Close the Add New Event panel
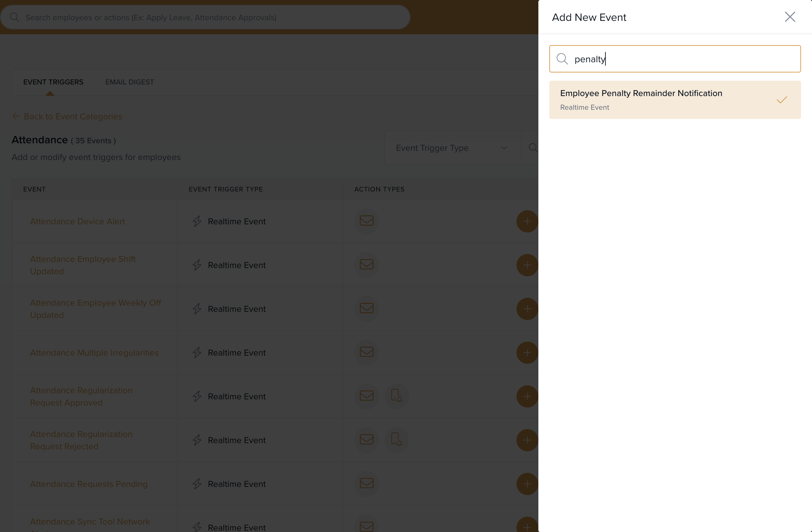The image size is (812, 532). click(790, 17)
